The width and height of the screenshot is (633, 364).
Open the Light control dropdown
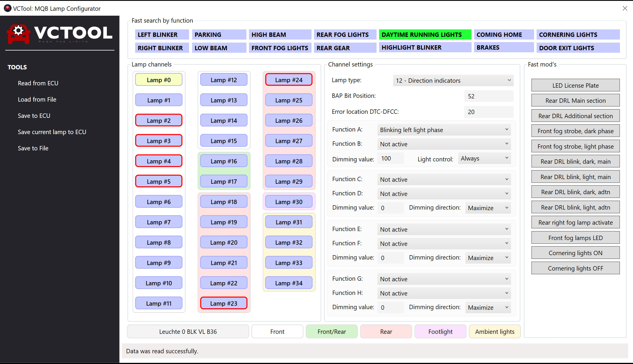pyautogui.click(x=484, y=158)
